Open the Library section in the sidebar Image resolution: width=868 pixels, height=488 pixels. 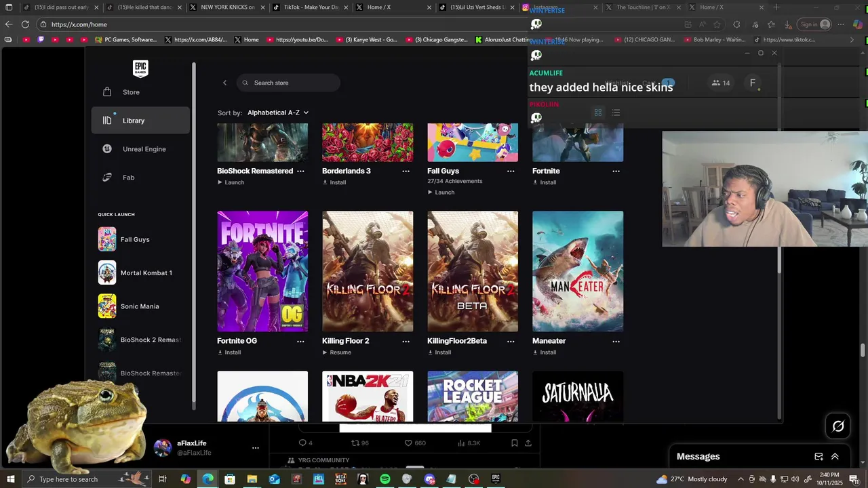pos(140,121)
